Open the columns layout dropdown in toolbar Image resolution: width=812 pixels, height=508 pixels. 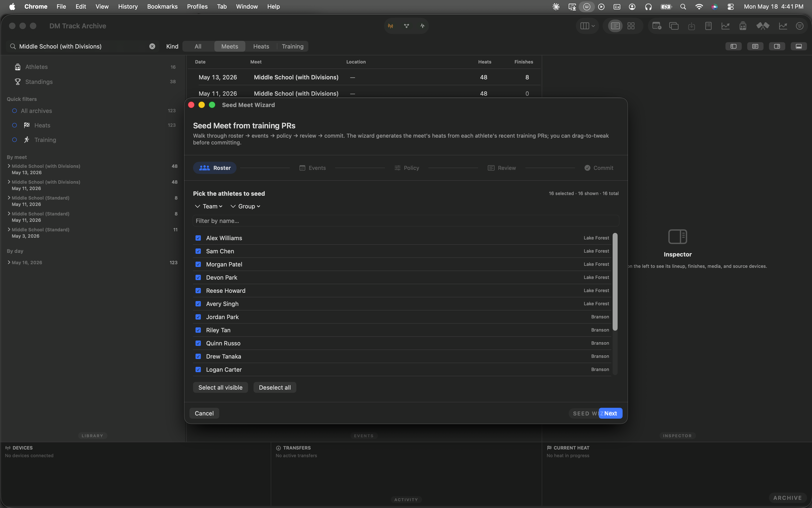[587, 26]
